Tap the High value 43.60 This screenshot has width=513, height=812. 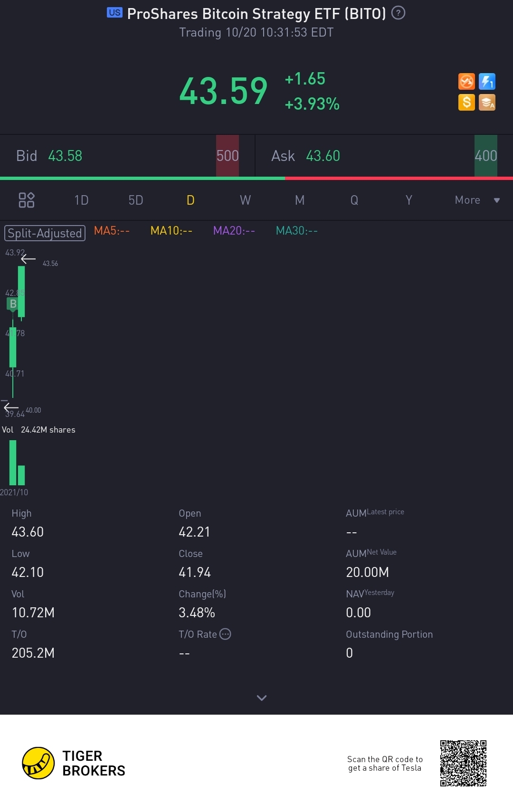click(28, 532)
